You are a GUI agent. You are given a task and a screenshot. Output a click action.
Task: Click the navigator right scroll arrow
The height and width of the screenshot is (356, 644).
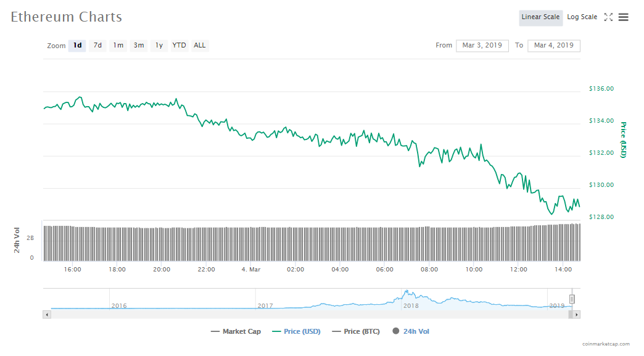tap(576, 315)
